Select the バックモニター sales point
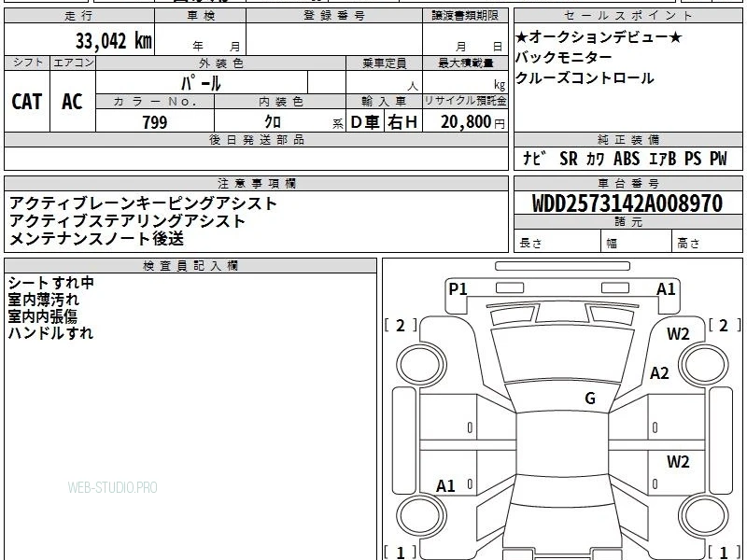The image size is (747, 560). (x=564, y=57)
